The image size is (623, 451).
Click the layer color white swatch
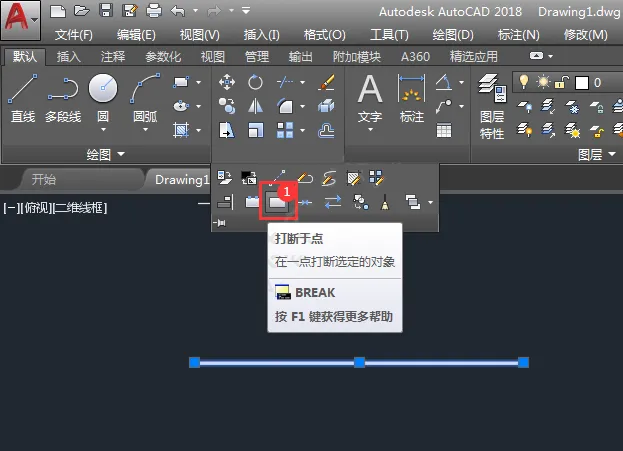point(582,83)
